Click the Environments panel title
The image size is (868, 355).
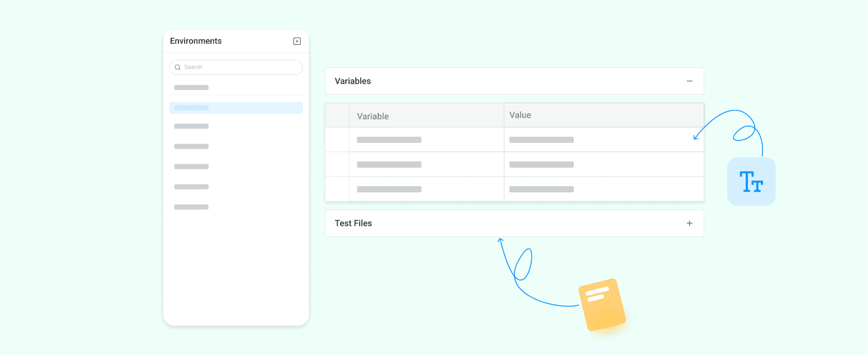196,41
